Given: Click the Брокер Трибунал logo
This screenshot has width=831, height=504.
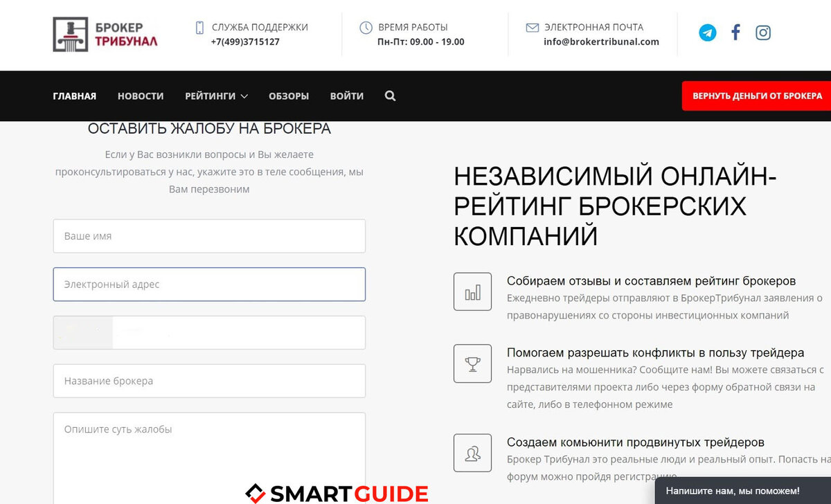Looking at the screenshot, I should [105, 35].
